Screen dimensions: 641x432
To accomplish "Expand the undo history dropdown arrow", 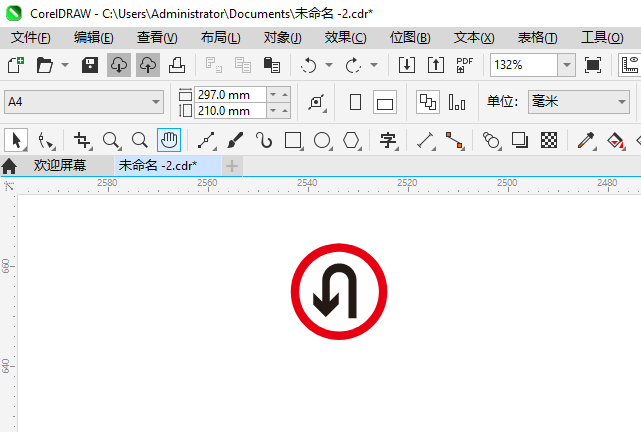I will click(x=329, y=65).
